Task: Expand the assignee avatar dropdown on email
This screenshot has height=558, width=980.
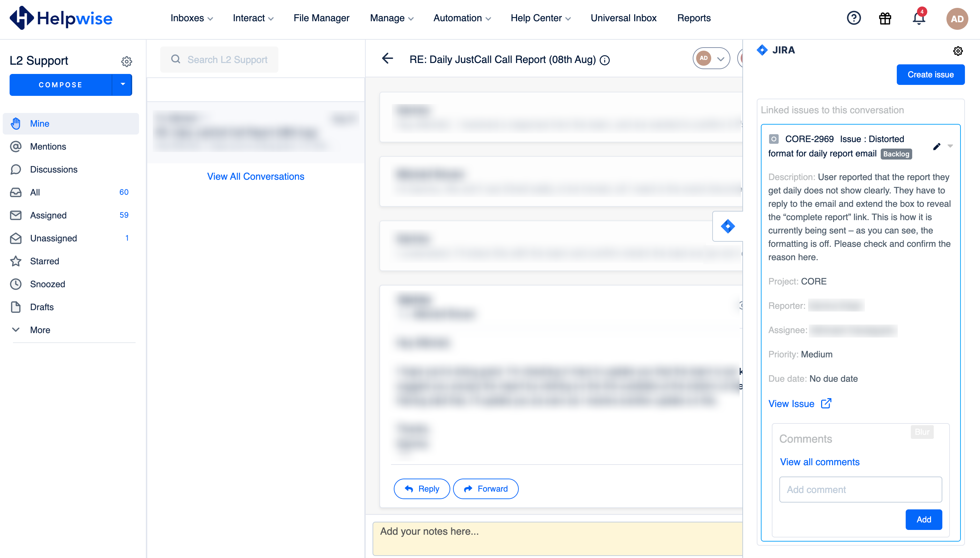Action: pyautogui.click(x=719, y=59)
